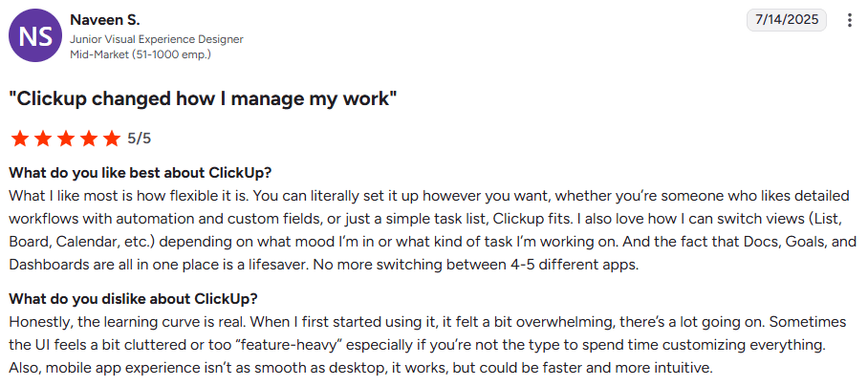Open Naveen S. reviewer profile name
868x386 pixels.
(x=104, y=20)
